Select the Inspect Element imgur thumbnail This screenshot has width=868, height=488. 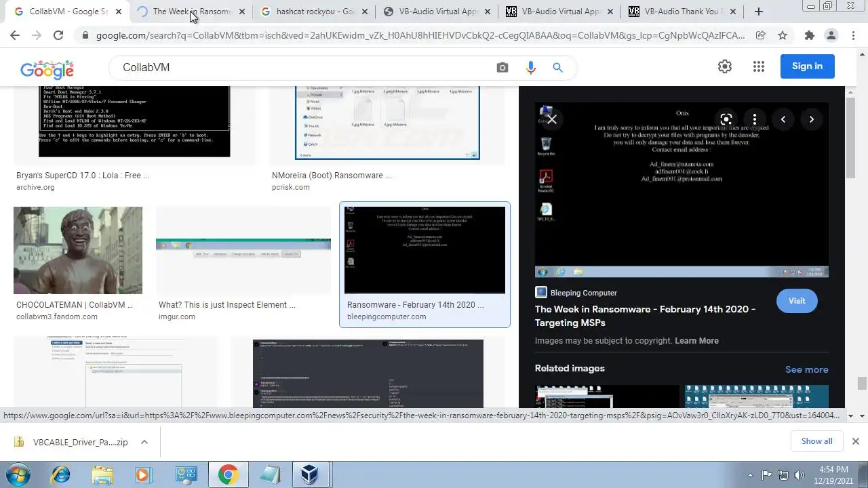coord(243,250)
